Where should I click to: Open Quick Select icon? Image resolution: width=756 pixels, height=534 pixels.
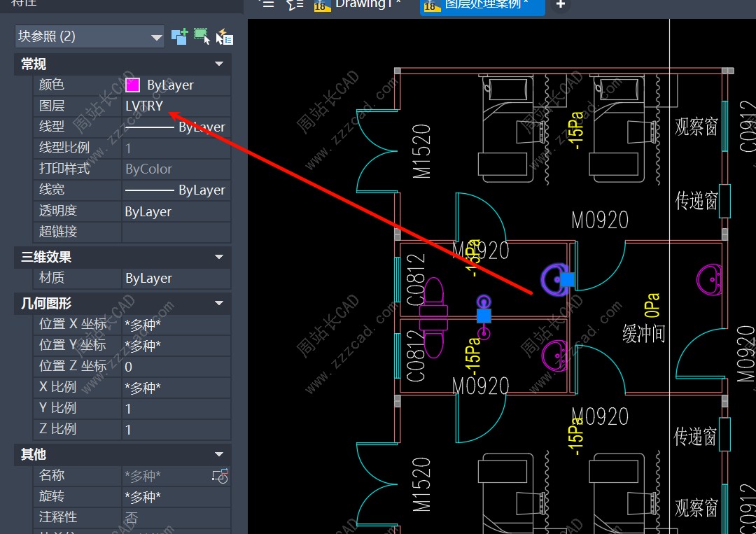point(225,36)
